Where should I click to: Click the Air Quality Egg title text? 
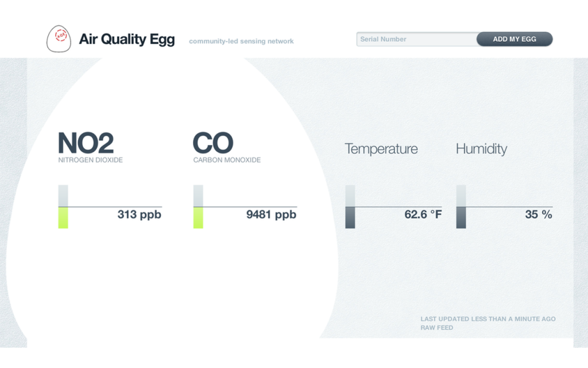(127, 40)
